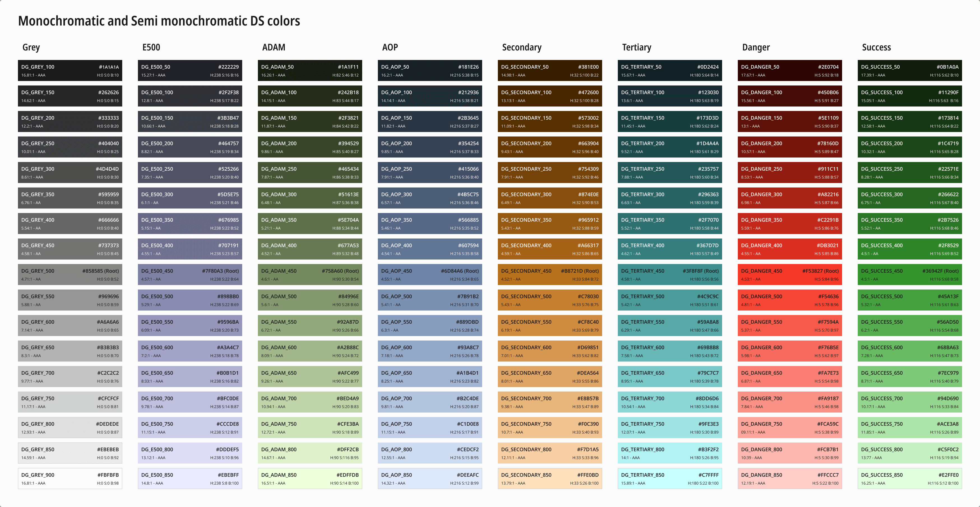Select the DG_GREY_500 root swatch
The image size is (980, 507).
(70, 275)
